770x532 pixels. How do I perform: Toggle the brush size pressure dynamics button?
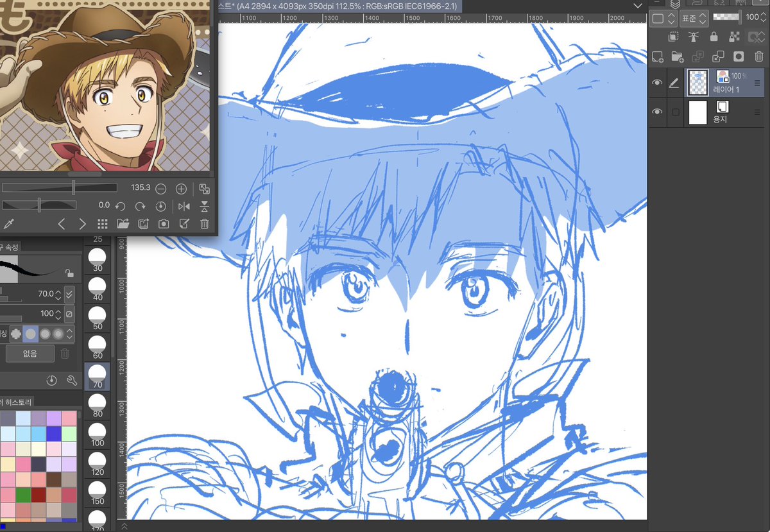coord(70,294)
